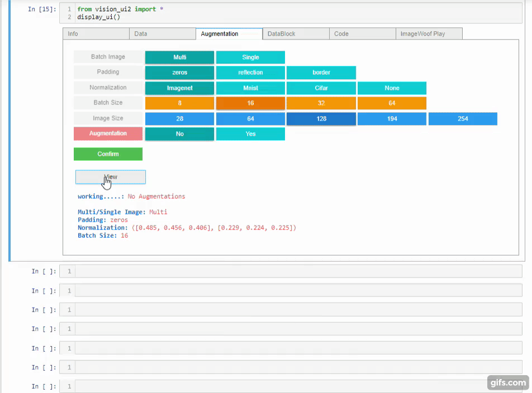This screenshot has height=393, width=532.
Task: Set normalization to None
Action: tap(392, 88)
